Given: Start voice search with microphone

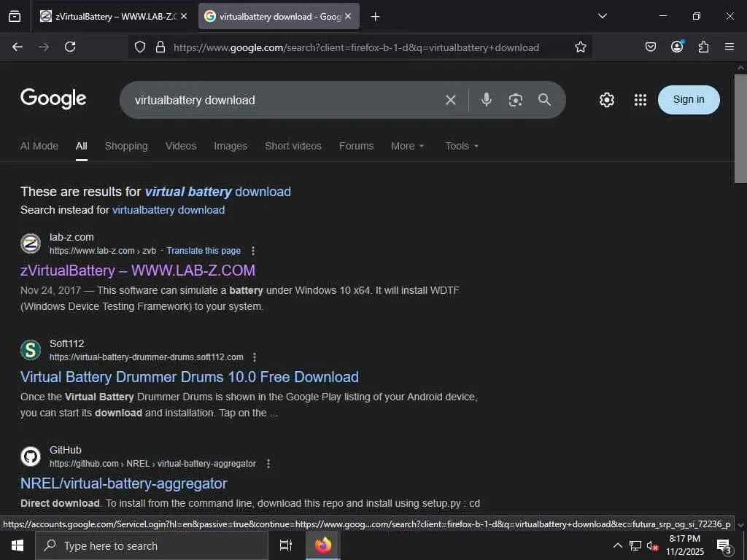Looking at the screenshot, I should click(x=486, y=99).
